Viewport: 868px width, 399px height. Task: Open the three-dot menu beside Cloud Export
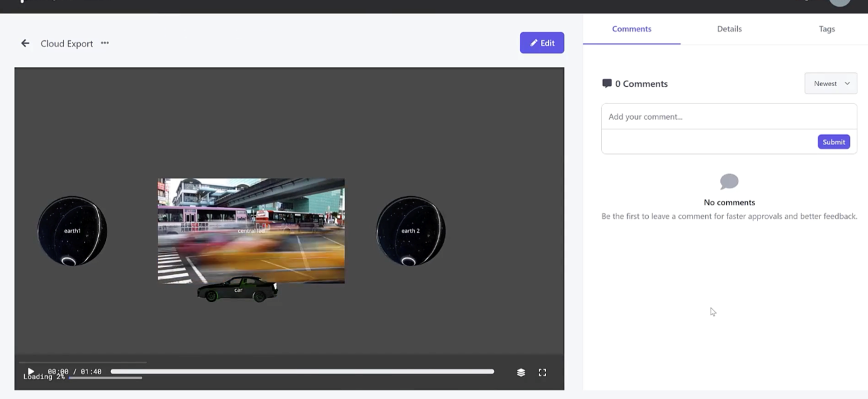pos(105,43)
